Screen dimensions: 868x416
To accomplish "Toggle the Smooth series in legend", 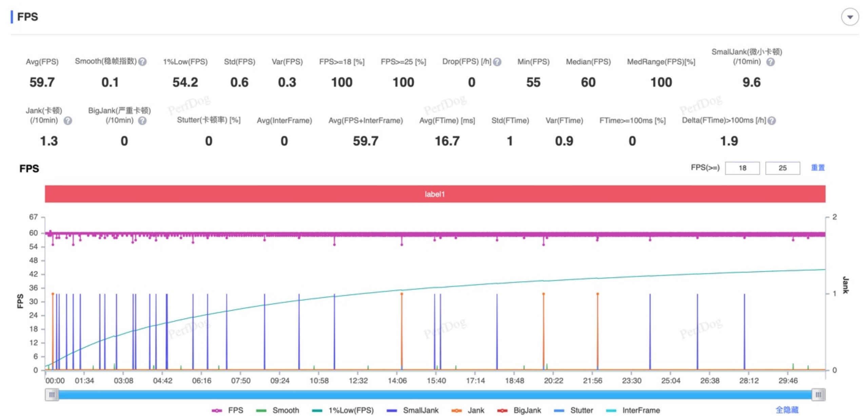I will tap(277, 410).
